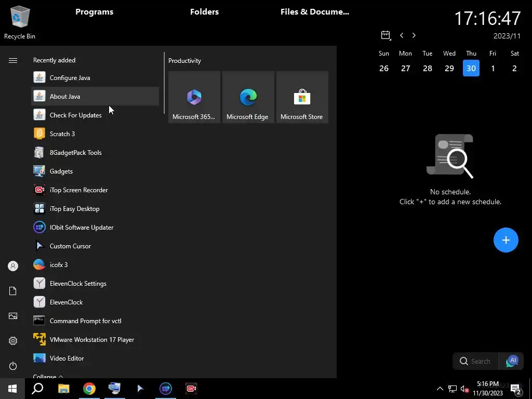The image size is (532, 399).
Task: Open Gadgets app in list
Action: point(95,171)
